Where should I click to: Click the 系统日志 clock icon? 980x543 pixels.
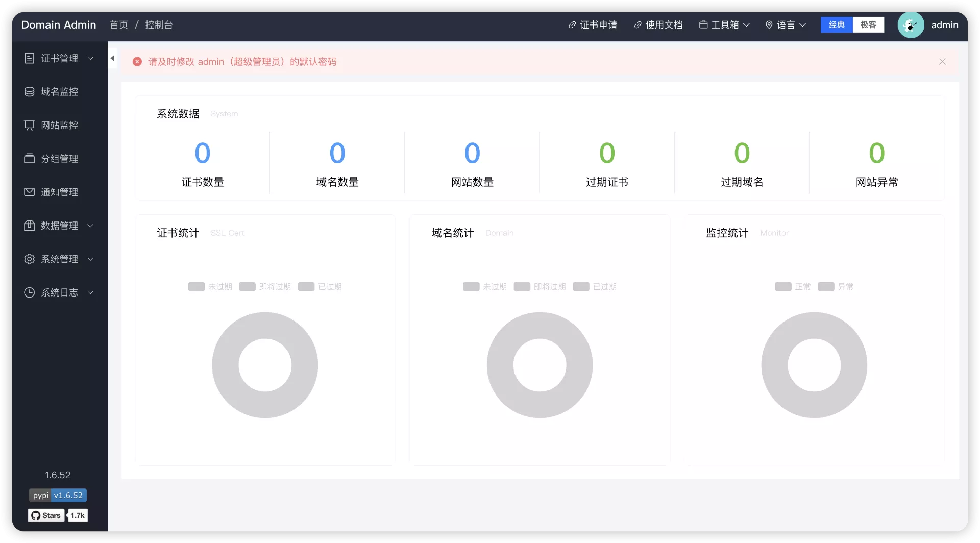click(x=30, y=292)
